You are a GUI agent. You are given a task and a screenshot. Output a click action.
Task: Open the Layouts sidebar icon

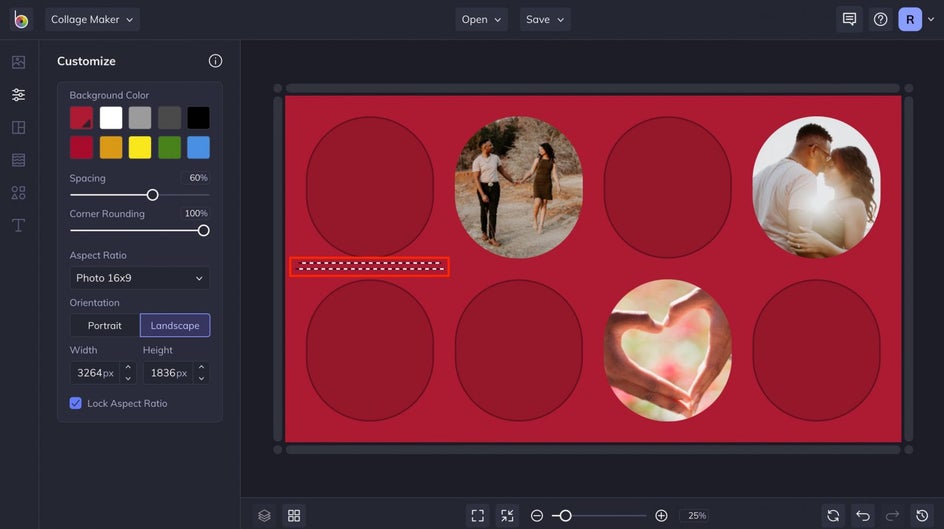point(19,128)
